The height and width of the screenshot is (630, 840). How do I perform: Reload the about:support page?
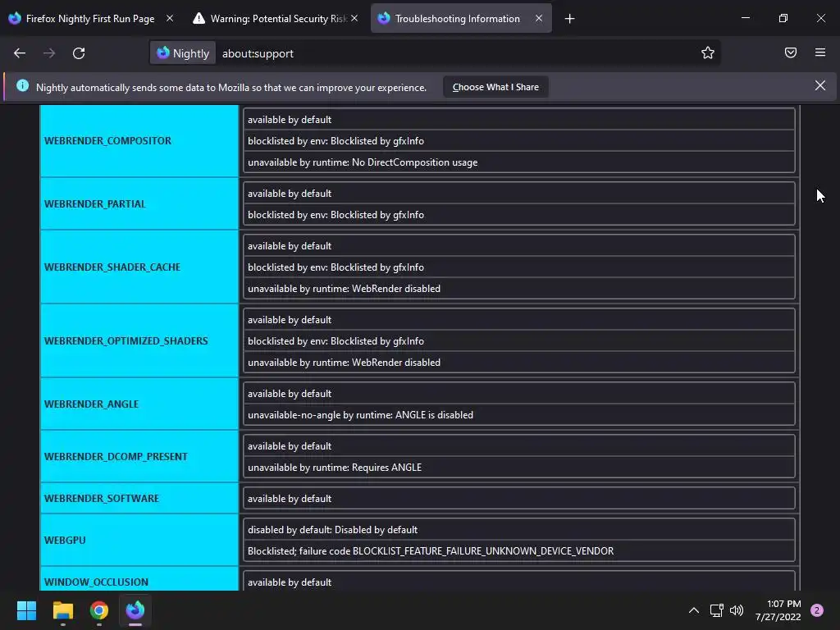tap(79, 53)
